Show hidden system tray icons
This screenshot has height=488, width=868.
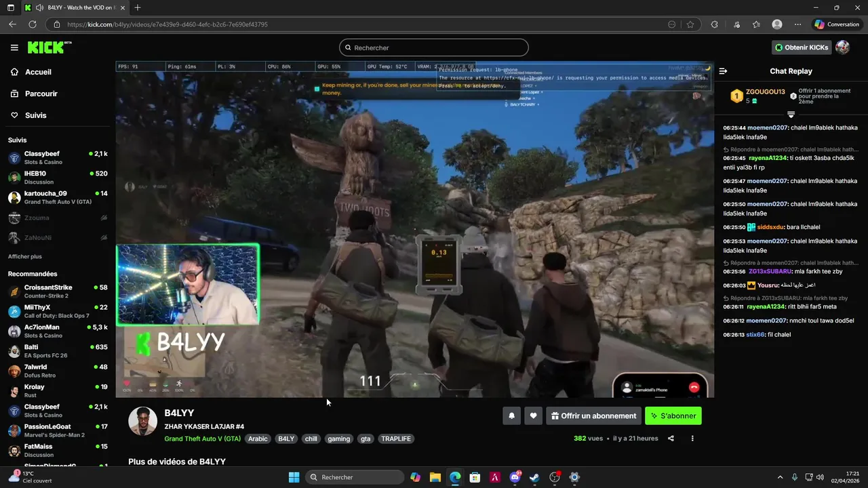(x=780, y=477)
